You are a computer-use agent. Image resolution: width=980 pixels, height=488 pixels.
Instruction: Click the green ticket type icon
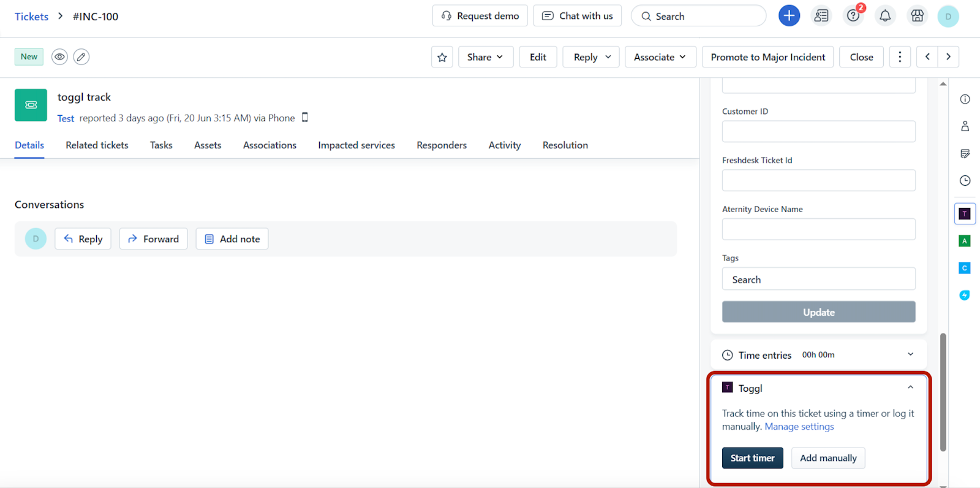pyautogui.click(x=31, y=105)
